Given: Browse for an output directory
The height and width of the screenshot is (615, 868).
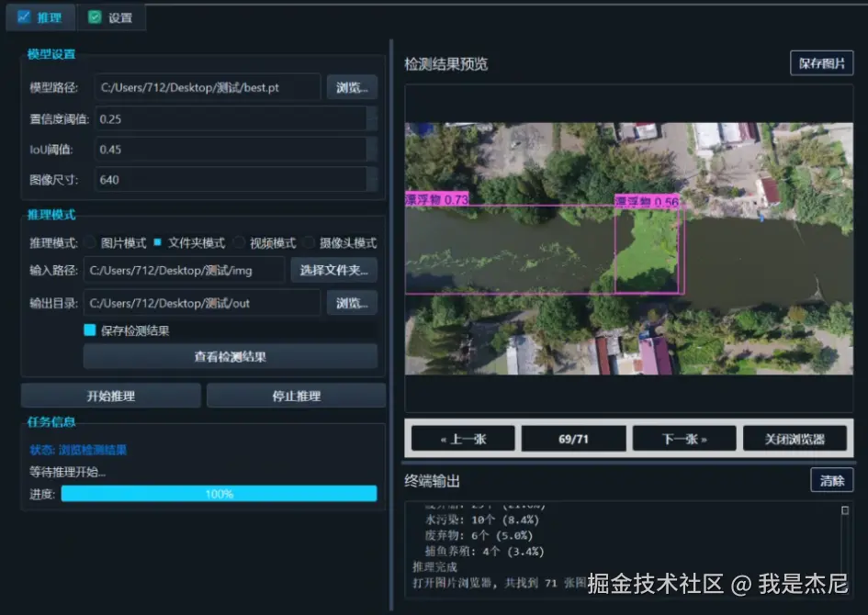Looking at the screenshot, I should tap(352, 302).
